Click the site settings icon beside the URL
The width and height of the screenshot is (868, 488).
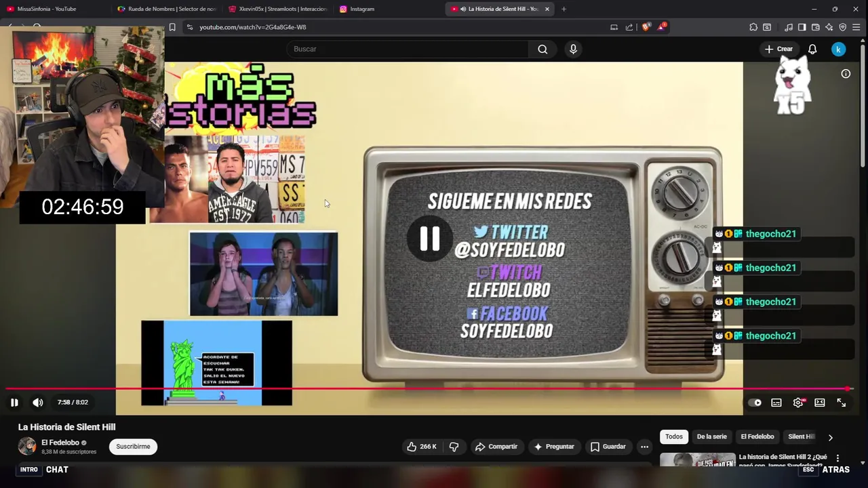[x=190, y=27]
